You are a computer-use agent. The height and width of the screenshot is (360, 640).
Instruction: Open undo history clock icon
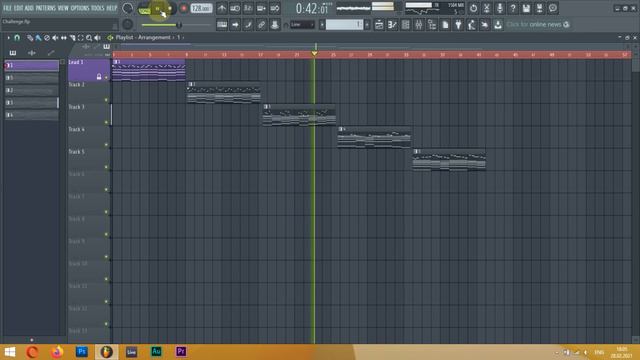[473, 8]
